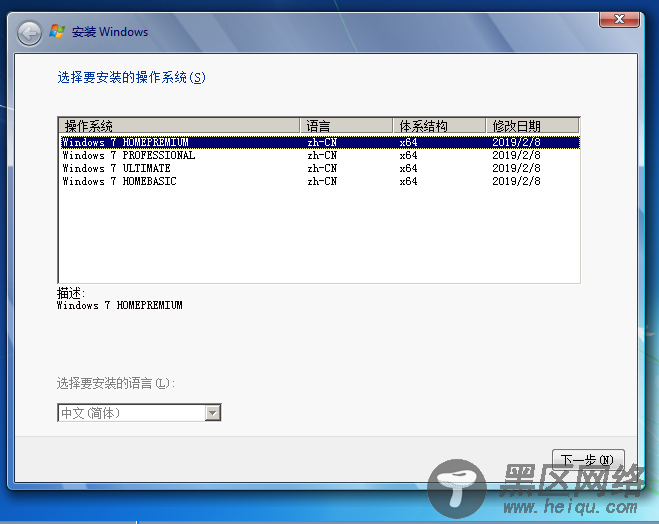Select the Windows 7 ULTIMATE row
659x524 pixels.
click(320, 168)
